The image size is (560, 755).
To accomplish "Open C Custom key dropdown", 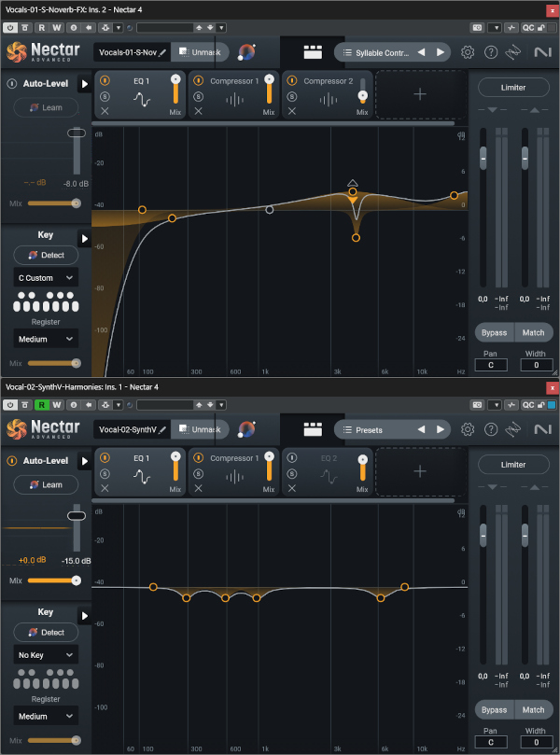I will [46, 278].
